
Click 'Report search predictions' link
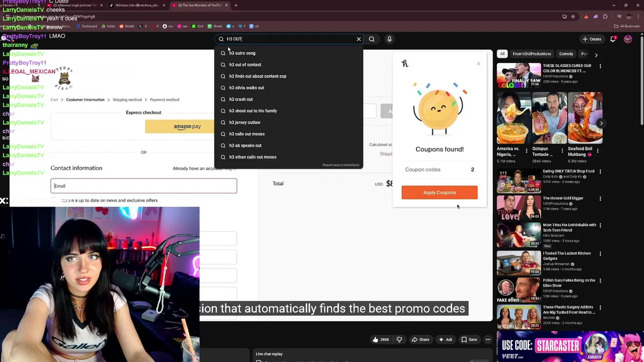[x=341, y=165]
